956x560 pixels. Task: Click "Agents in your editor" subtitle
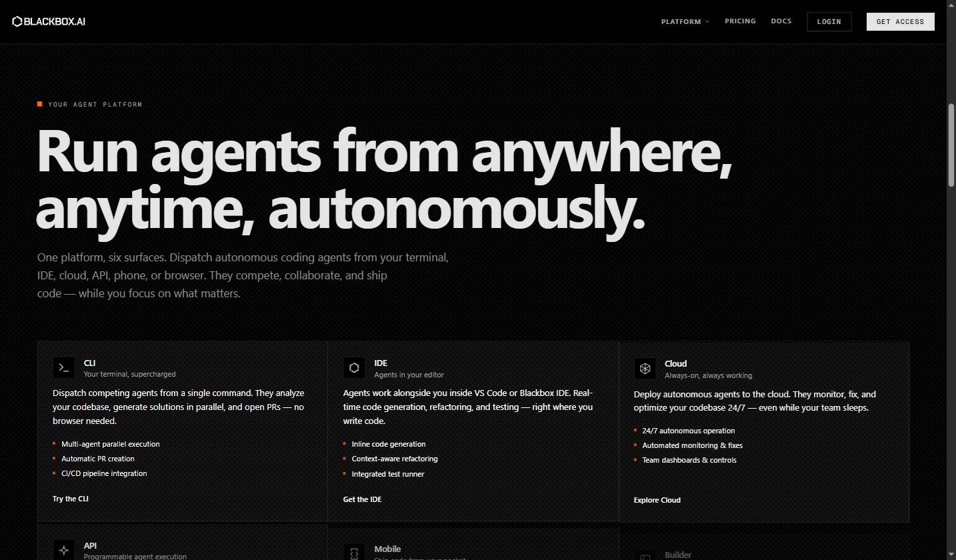[x=409, y=375]
